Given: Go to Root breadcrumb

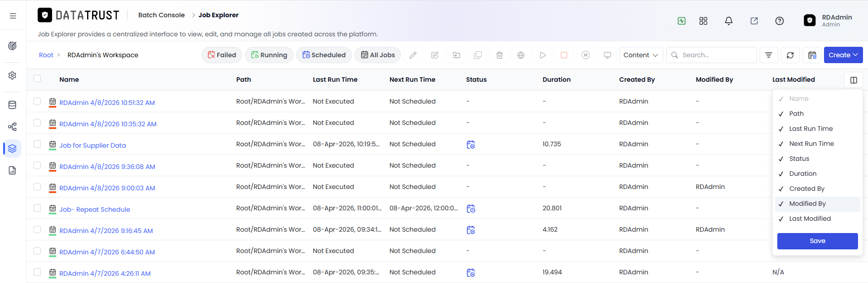Looking at the screenshot, I should 46,55.
